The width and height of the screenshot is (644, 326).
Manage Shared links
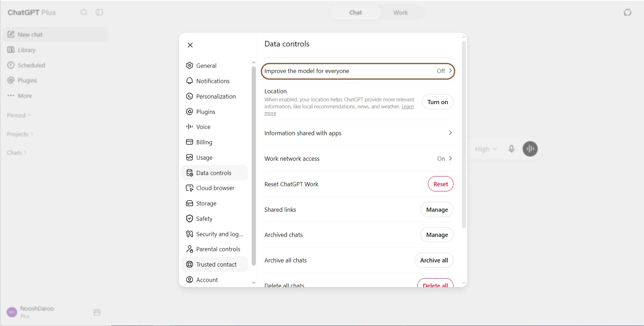(437, 210)
